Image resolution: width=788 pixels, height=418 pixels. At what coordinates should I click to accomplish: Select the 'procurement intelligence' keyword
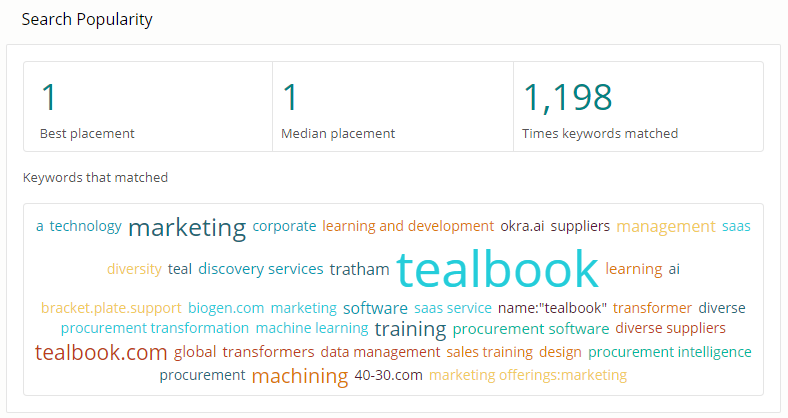670,352
